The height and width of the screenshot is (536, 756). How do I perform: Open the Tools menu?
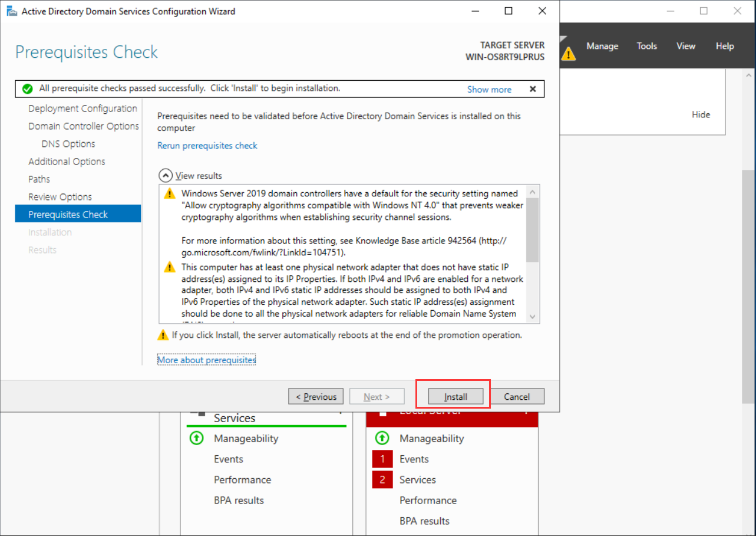(x=646, y=46)
